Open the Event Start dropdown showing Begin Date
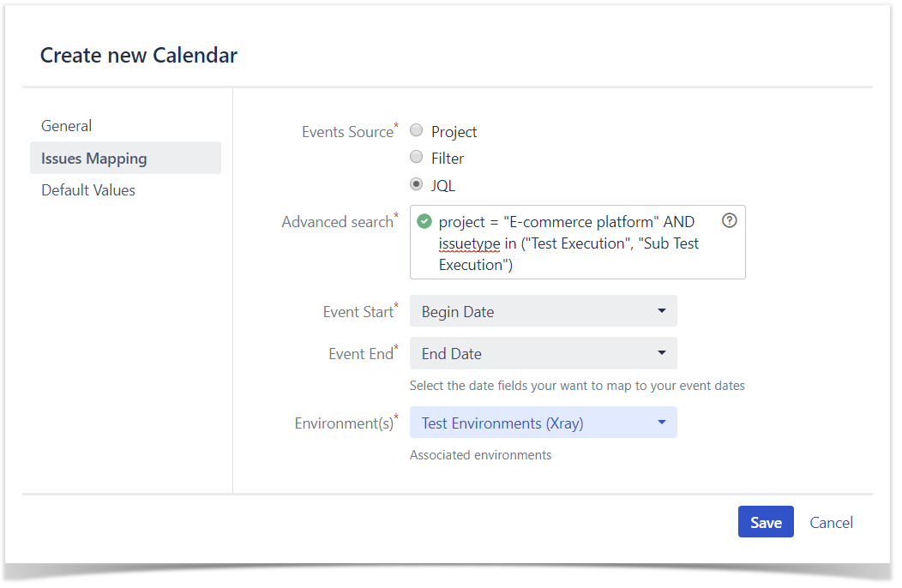Screen dimensions: 902x588 pyautogui.click(x=543, y=311)
